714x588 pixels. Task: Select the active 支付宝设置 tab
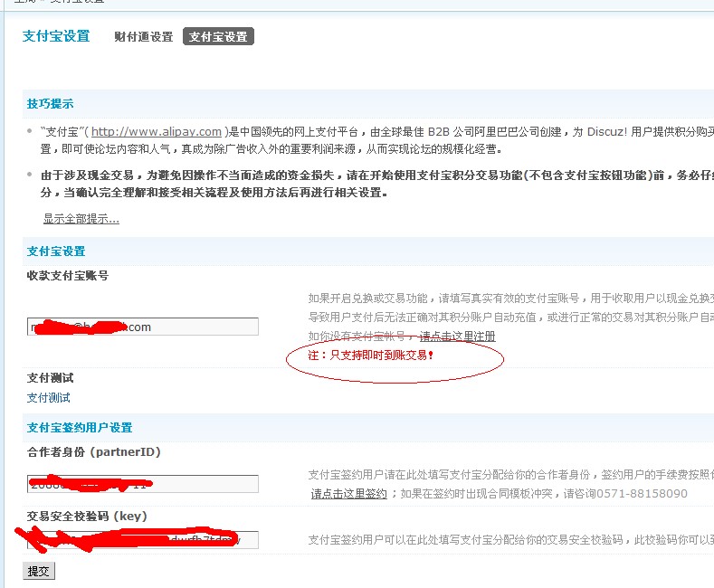(218, 36)
